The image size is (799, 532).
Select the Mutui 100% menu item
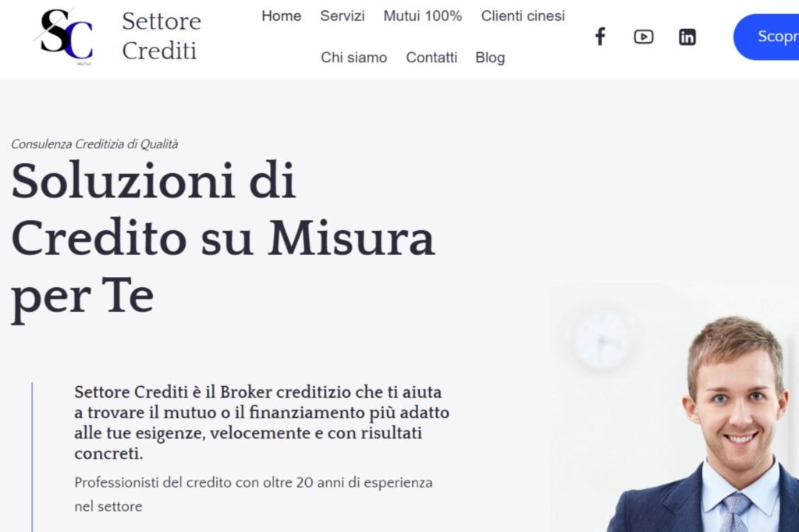pyautogui.click(x=422, y=16)
